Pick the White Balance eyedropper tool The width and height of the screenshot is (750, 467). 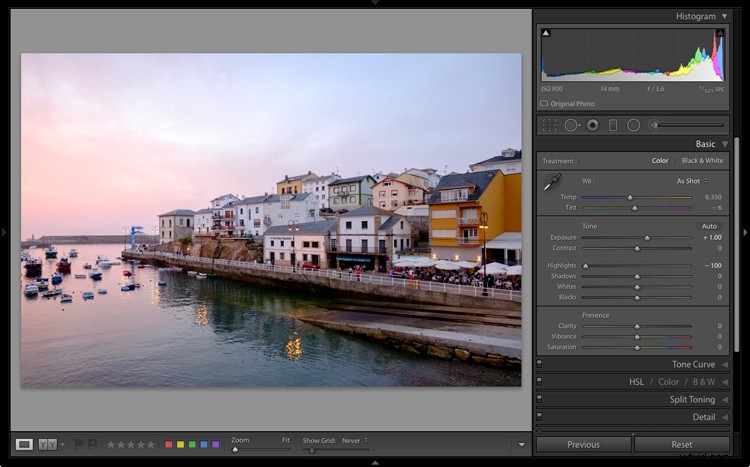[551, 183]
